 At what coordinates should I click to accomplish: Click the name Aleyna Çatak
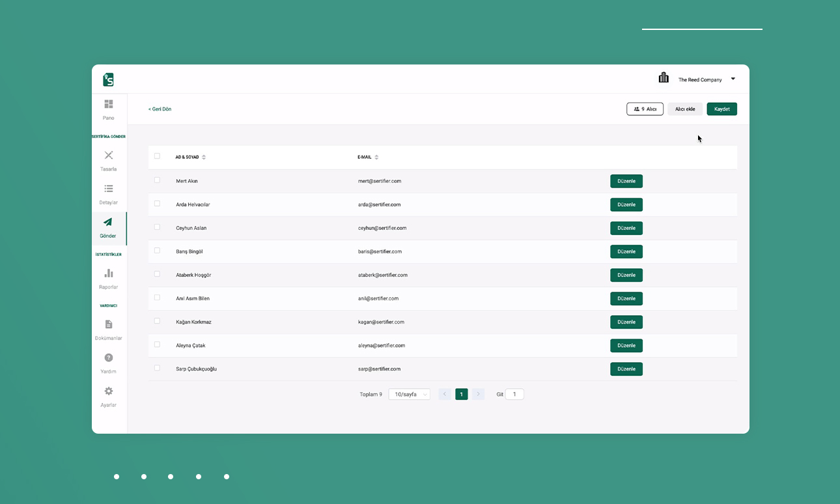[191, 345]
